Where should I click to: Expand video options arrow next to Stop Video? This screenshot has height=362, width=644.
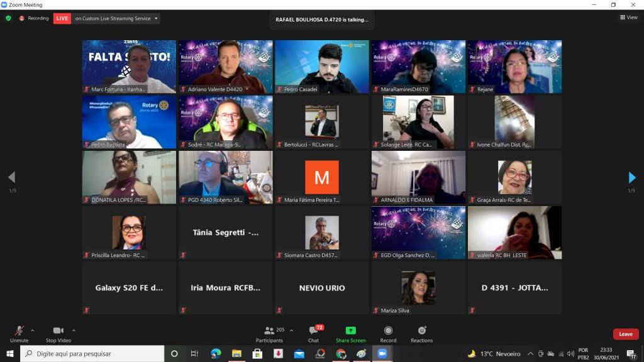[74, 330]
